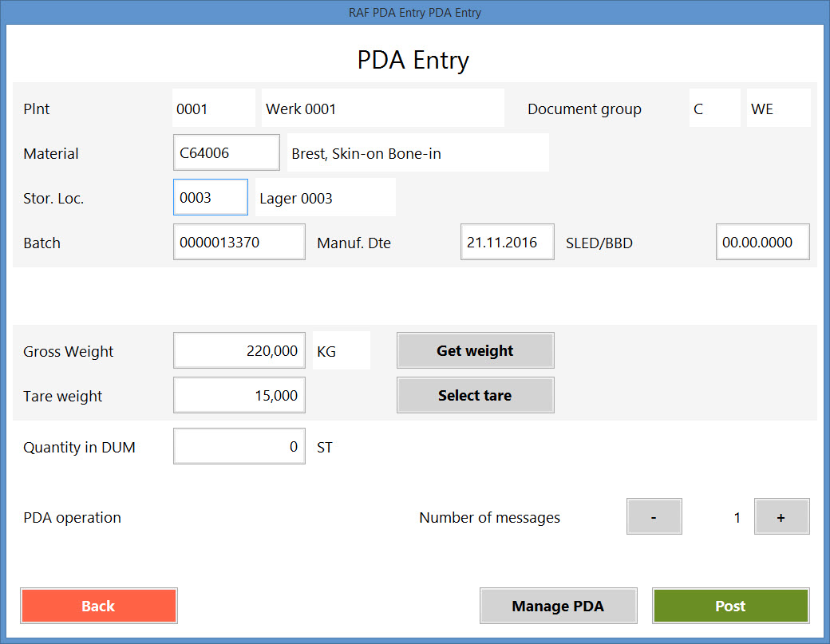Click the WE document group field
The height and width of the screenshot is (644, 830).
coord(778,109)
